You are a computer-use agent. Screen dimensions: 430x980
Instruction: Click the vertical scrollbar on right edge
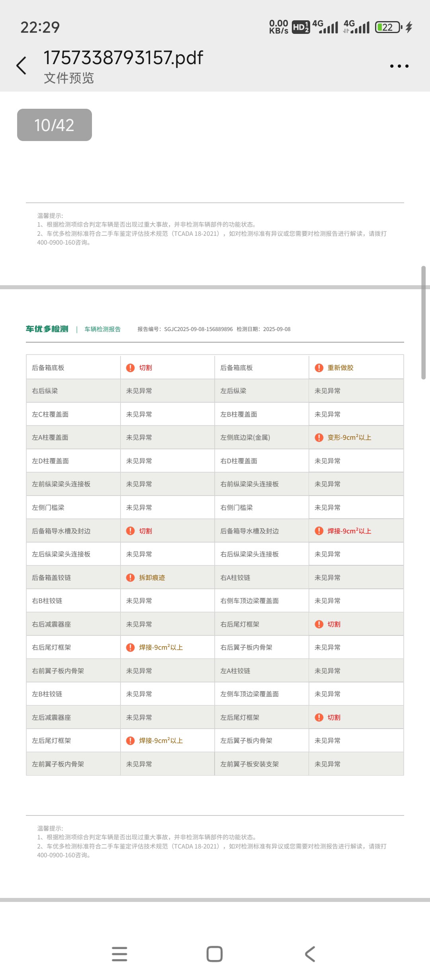pyautogui.click(x=423, y=323)
